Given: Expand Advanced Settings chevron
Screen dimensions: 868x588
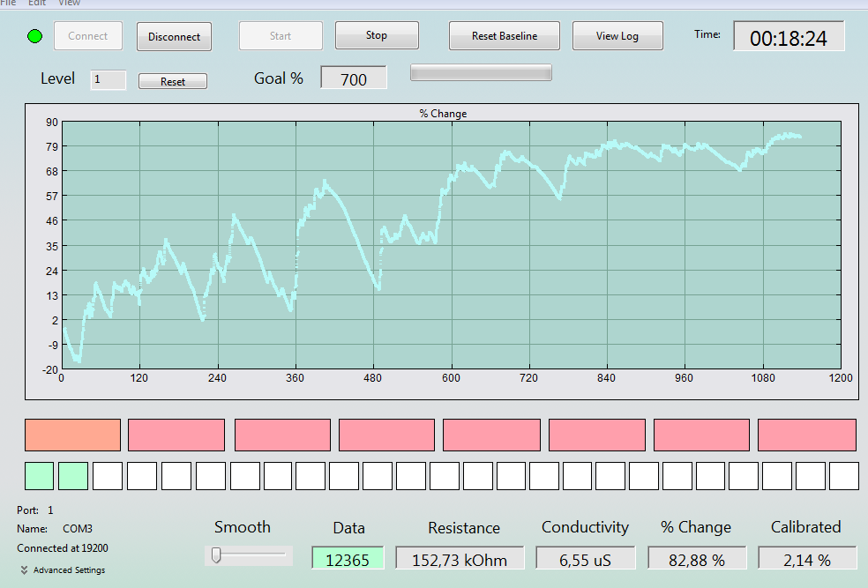Looking at the screenshot, I should click(25, 569).
